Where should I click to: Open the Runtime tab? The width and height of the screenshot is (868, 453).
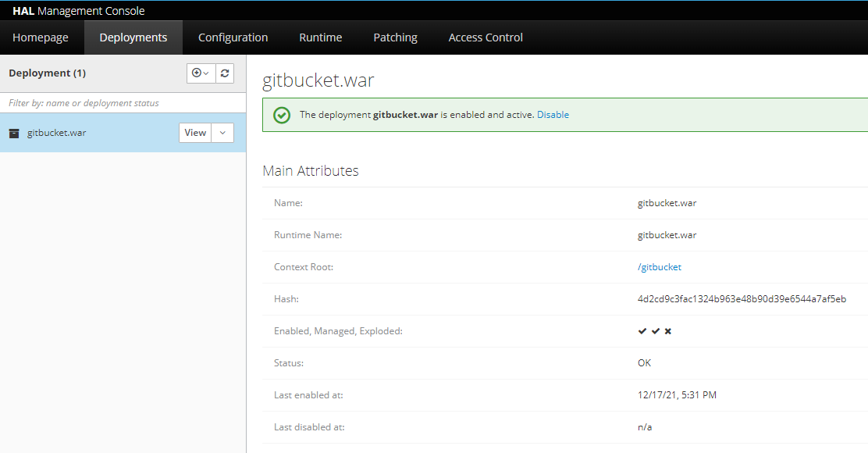(x=321, y=37)
